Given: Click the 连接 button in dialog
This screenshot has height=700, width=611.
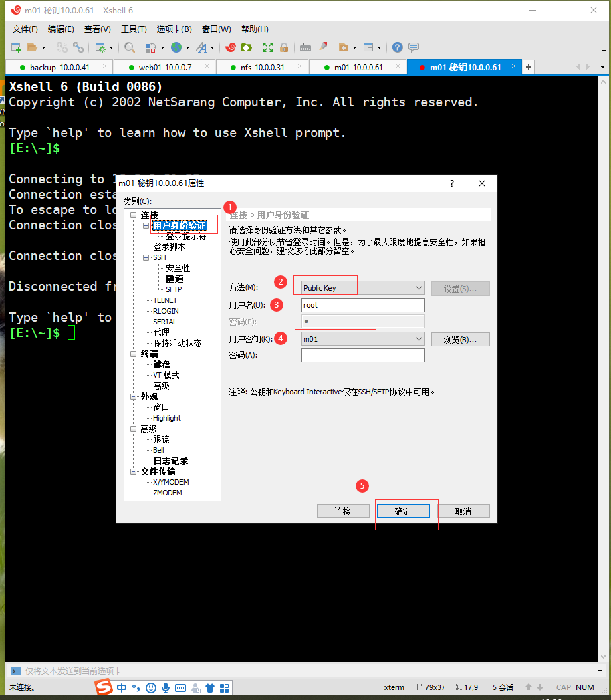Looking at the screenshot, I should (x=343, y=511).
